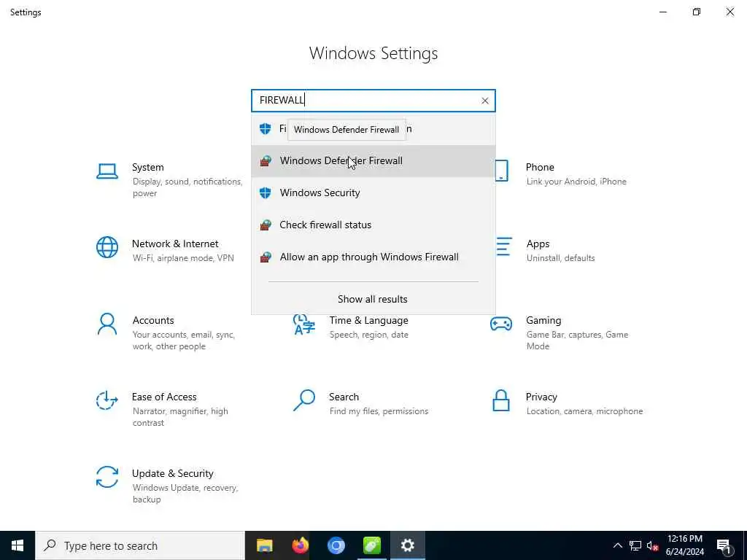Open System settings category label
This screenshot has height=560, width=747.
click(147, 167)
